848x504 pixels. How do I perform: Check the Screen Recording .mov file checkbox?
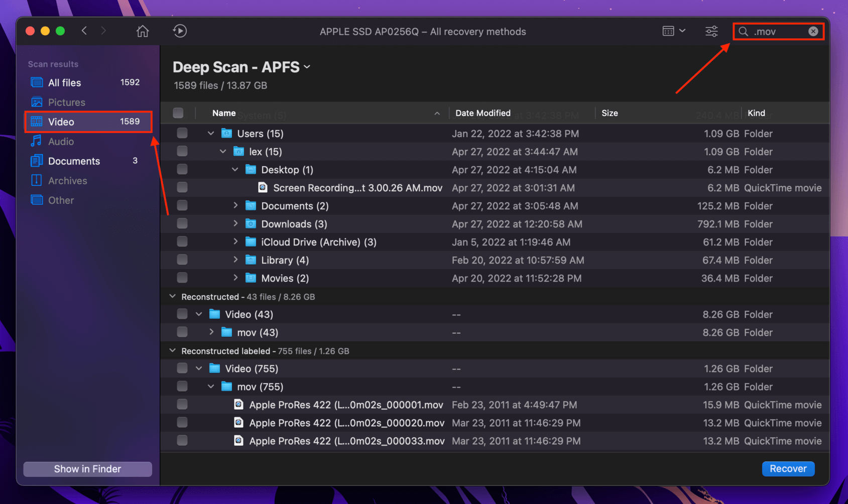click(182, 187)
